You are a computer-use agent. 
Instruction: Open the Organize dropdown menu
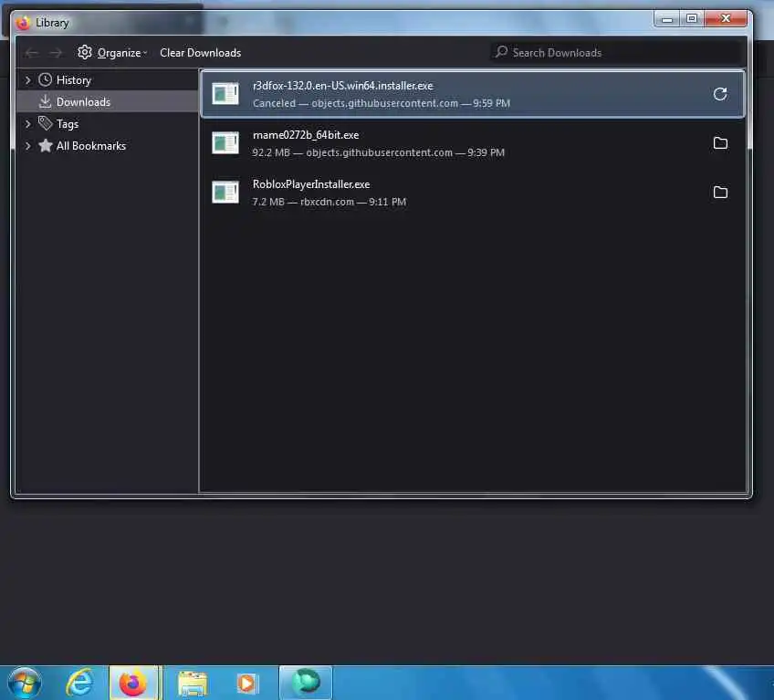112,52
